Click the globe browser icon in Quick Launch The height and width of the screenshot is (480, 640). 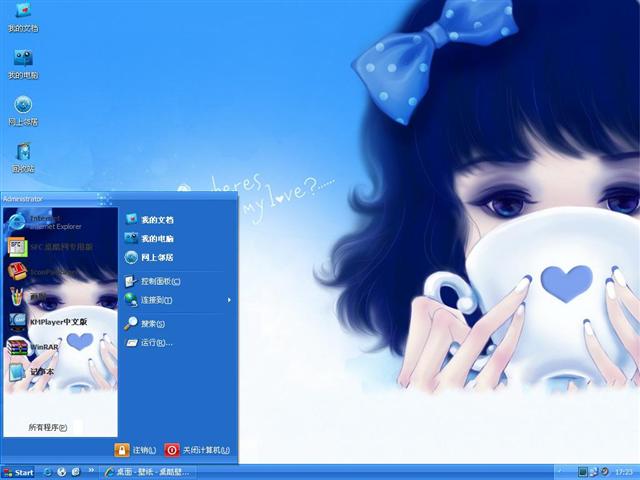[62, 472]
